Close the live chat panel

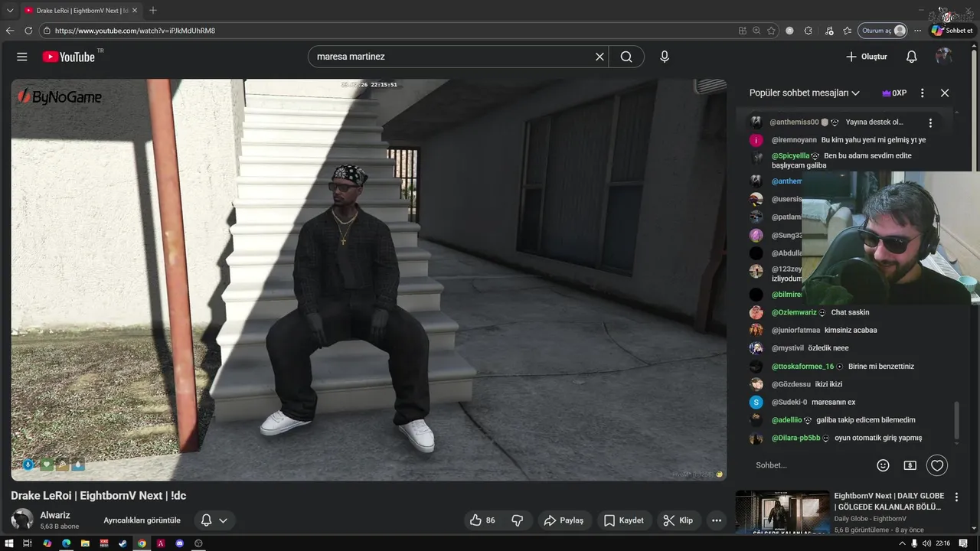[945, 93]
